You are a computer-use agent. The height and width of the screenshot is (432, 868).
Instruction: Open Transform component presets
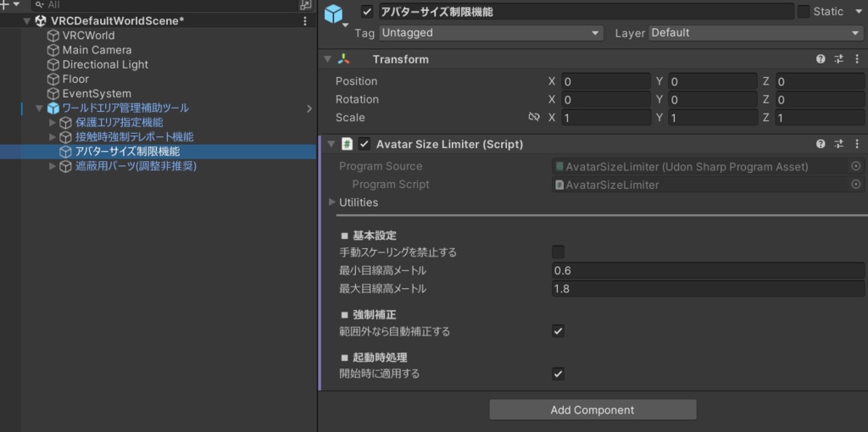point(839,59)
